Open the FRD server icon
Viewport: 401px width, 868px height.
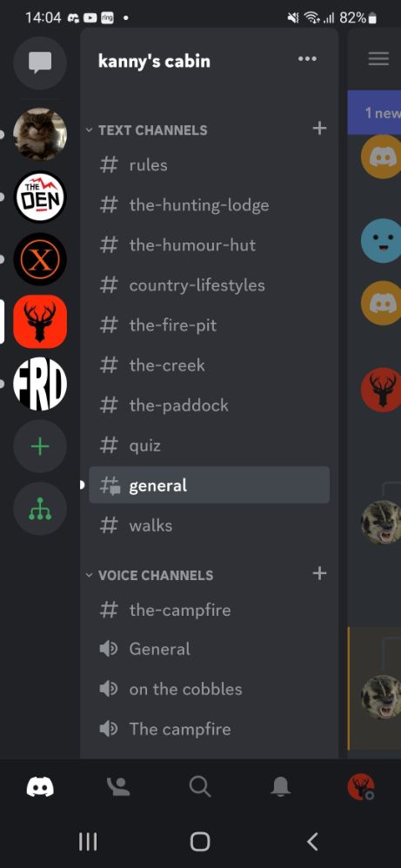[40, 384]
